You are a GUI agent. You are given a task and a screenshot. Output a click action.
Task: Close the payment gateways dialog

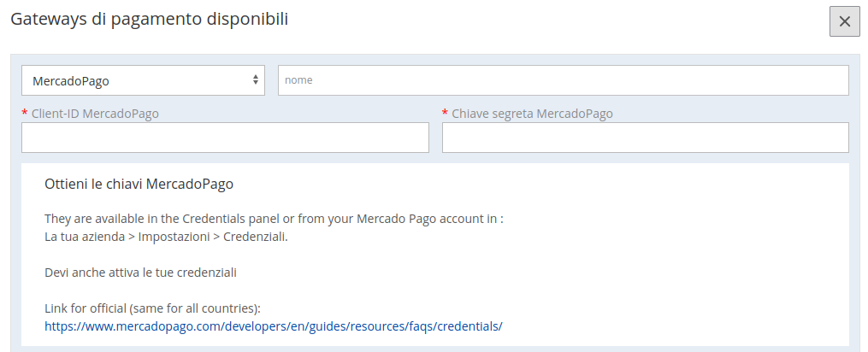844,21
